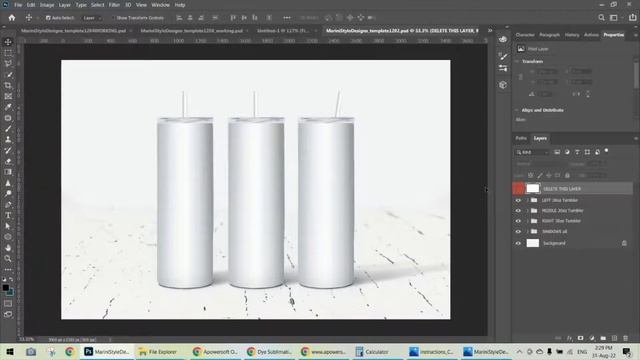Hide the SHADOWS all group
This screenshot has width=640, height=360.
tap(518, 231)
